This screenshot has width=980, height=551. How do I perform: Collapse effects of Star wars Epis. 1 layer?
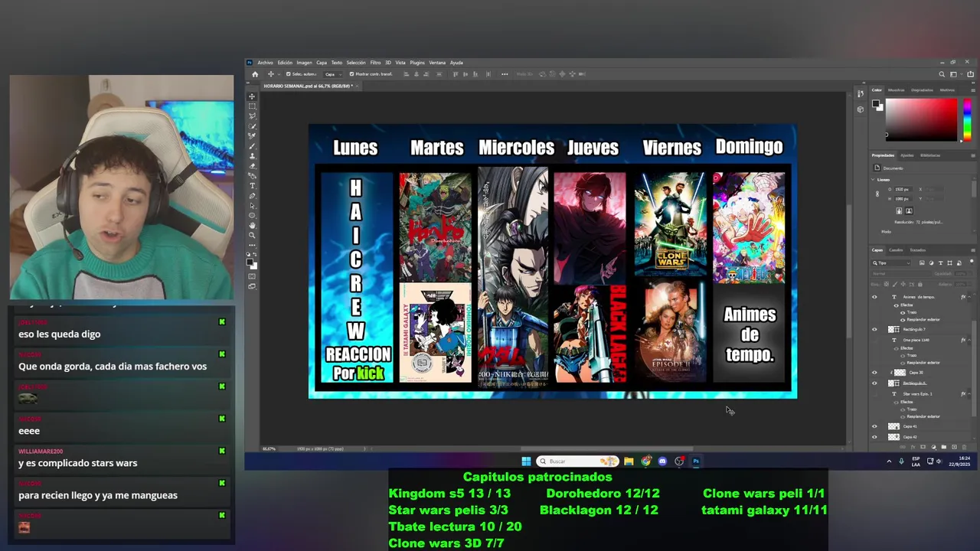pyautogui.click(x=969, y=393)
